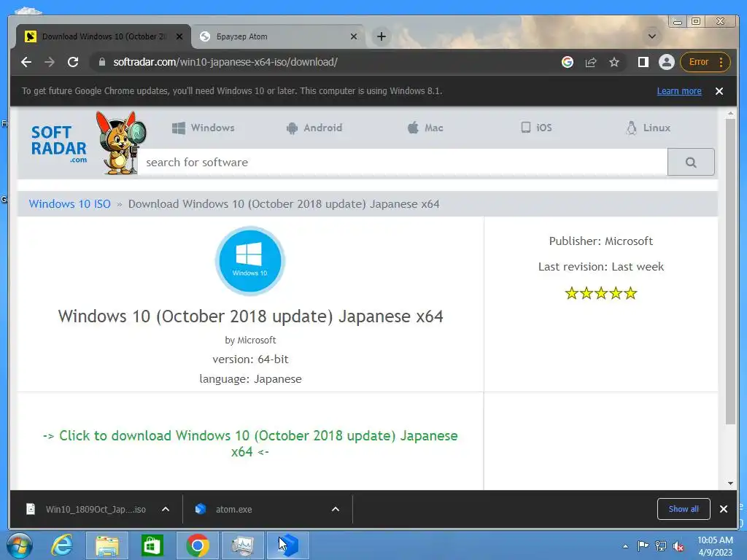
Task: Expand options for atom.exe download
Action: click(336, 509)
